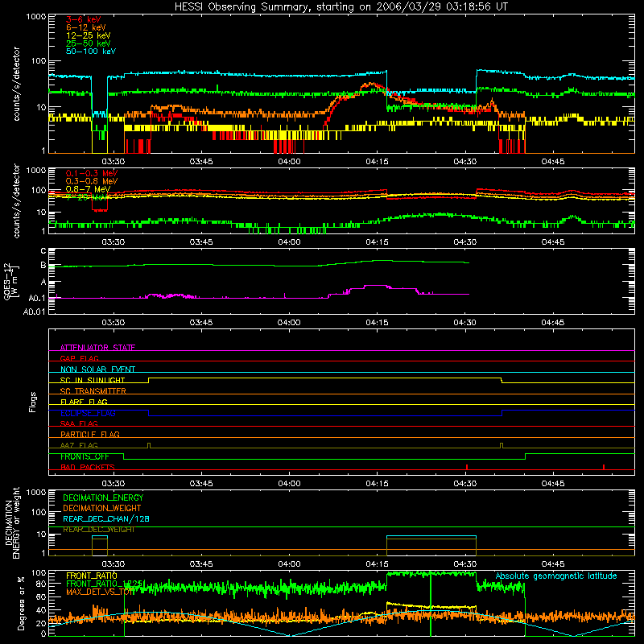Image resolution: width=644 pixels, height=644 pixels.
Task: Click the Flags panel axis label
Action: pos(33,402)
